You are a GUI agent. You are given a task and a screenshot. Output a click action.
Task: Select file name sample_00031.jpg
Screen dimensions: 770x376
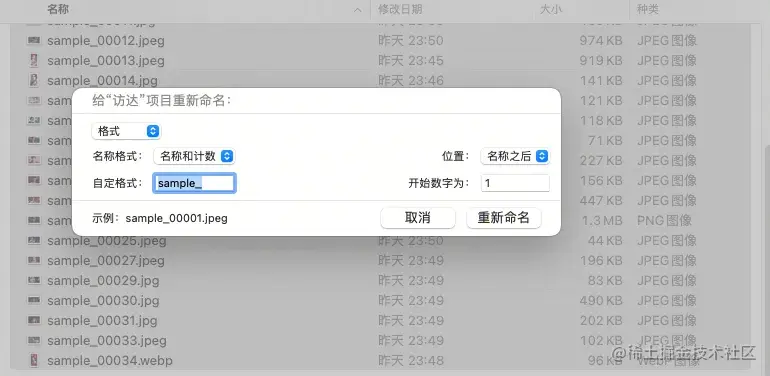[x=102, y=321]
